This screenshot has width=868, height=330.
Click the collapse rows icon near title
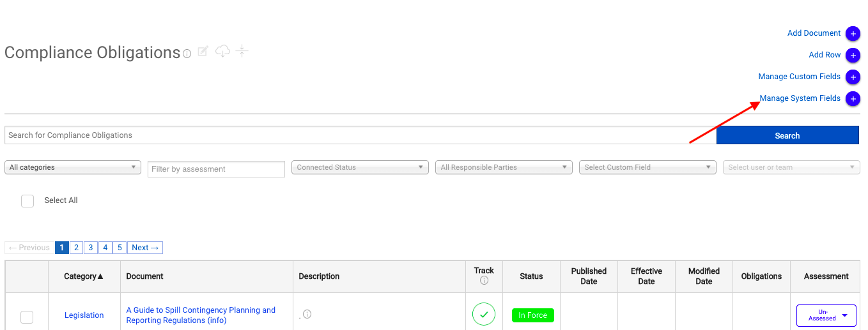(242, 51)
